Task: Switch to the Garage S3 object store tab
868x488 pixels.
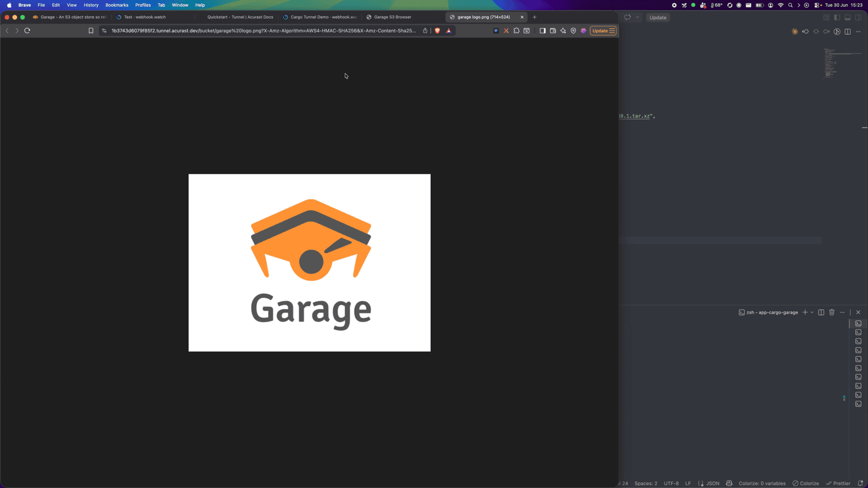Action: pyautogui.click(x=71, y=17)
